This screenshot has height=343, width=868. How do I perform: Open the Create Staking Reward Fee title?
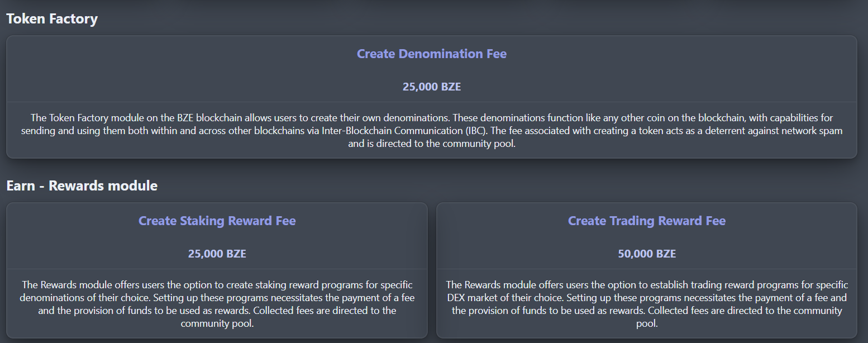point(217,221)
